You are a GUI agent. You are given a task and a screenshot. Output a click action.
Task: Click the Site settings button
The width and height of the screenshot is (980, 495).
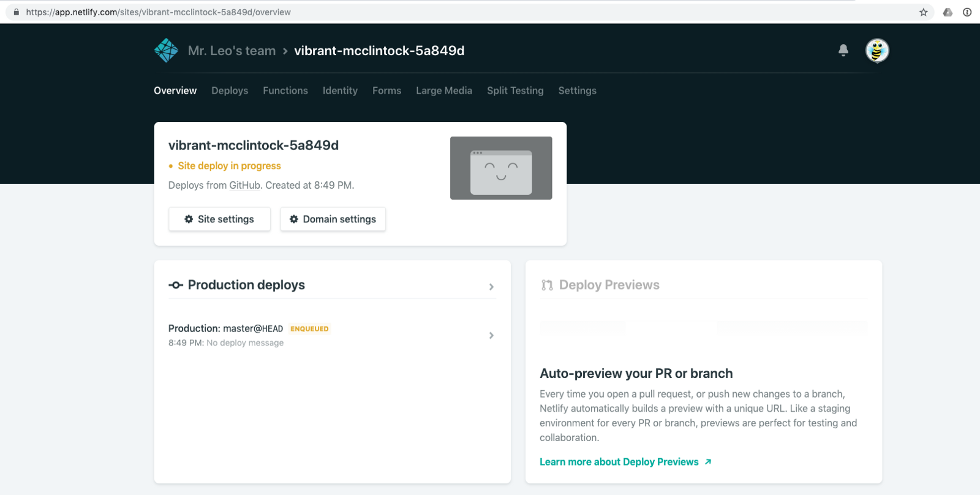[x=219, y=219]
